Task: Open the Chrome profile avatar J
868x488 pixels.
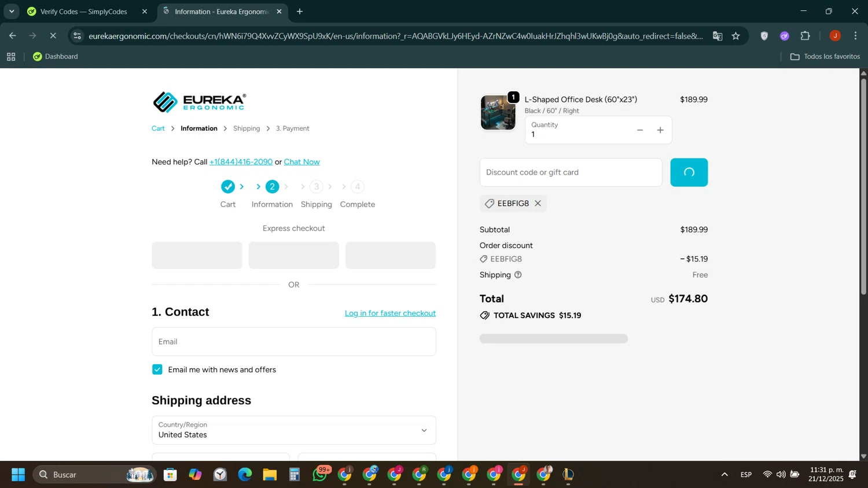Action: point(835,36)
